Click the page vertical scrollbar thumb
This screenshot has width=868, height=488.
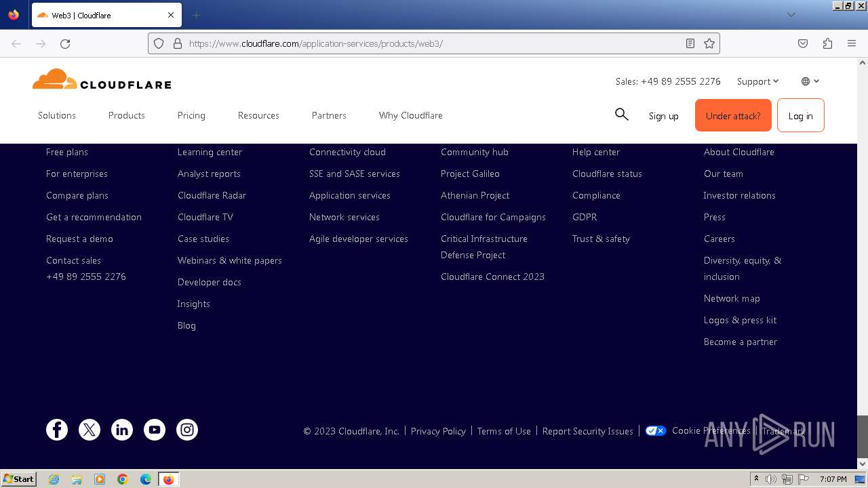863,436
